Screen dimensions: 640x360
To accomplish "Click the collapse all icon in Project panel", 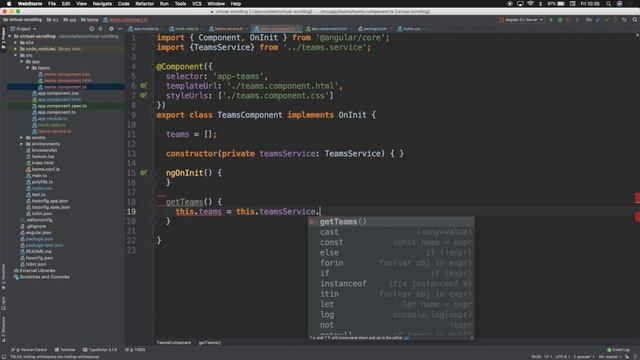I will (101, 29).
